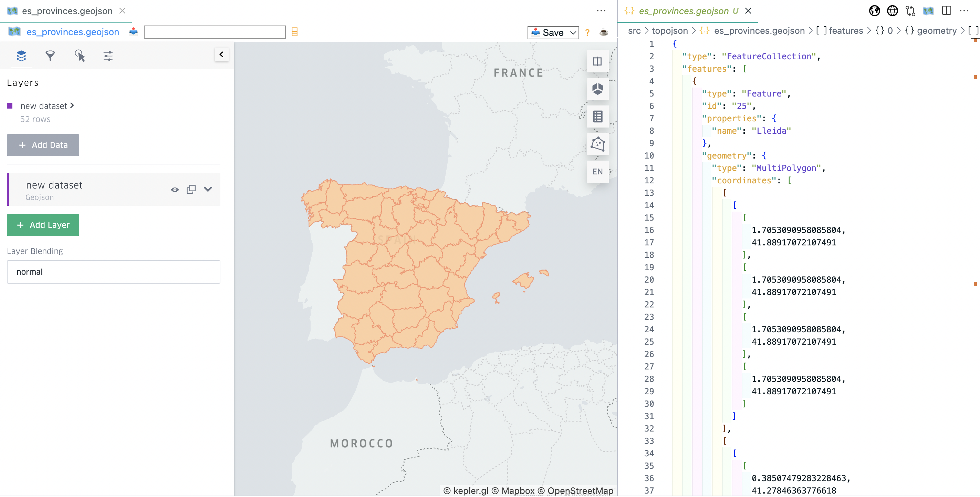
Task: Click the split editor right icon
Action: [x=947, y=11]
